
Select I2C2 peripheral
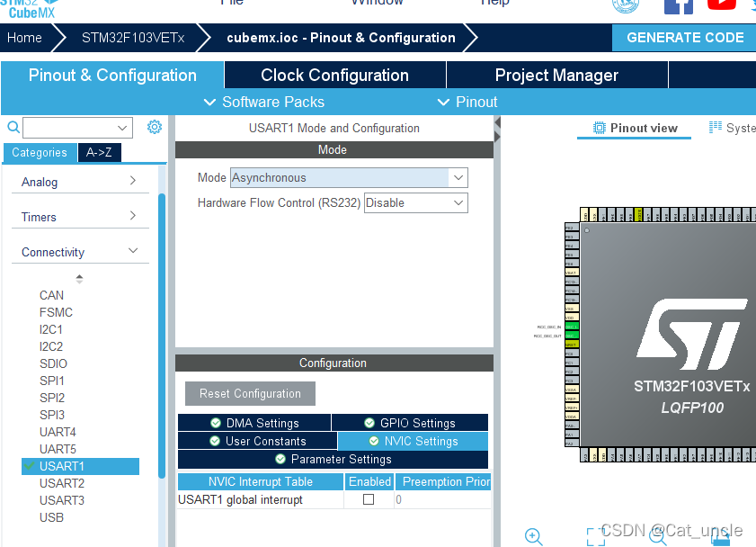[51, 346]
